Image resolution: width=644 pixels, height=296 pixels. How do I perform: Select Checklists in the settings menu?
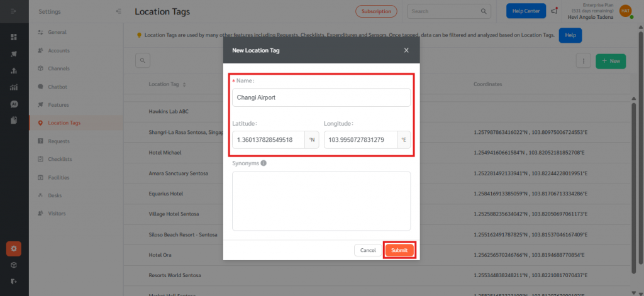(59, 160)
